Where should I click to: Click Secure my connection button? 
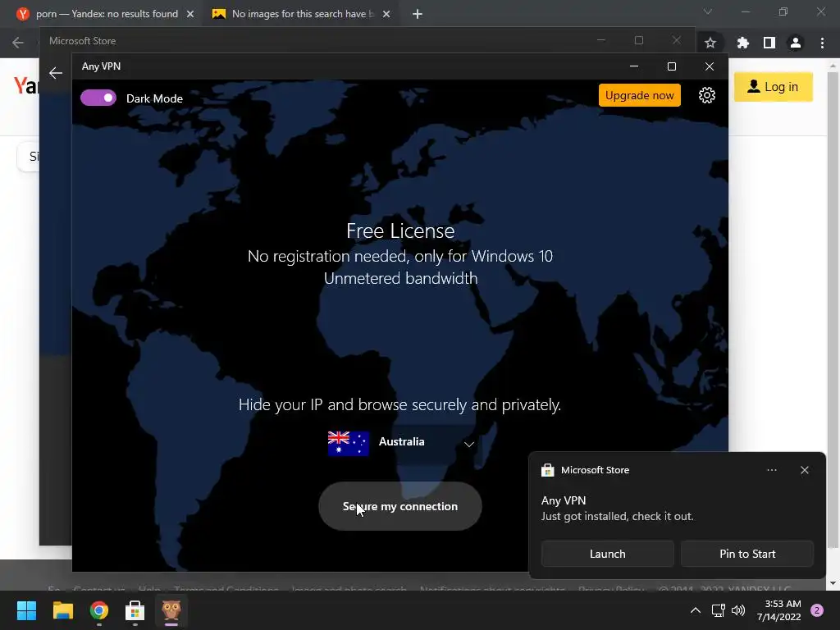pyautogui.click(x=399, y=506)
